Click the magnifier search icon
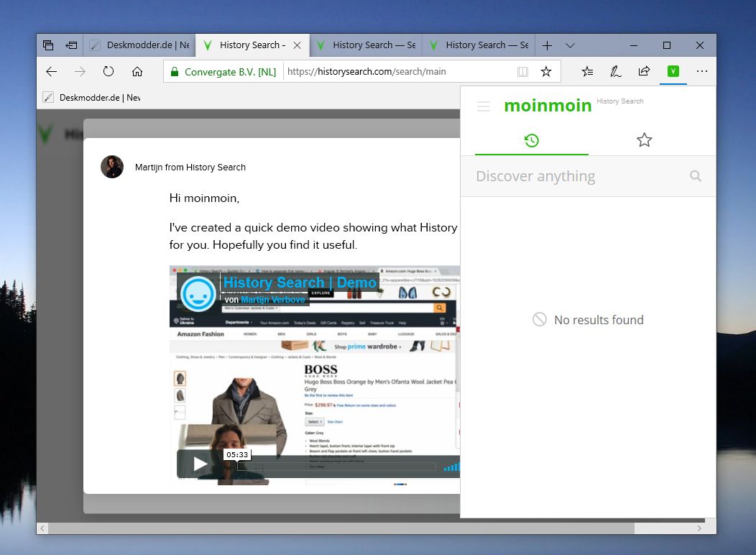 (x=695, y=176)
